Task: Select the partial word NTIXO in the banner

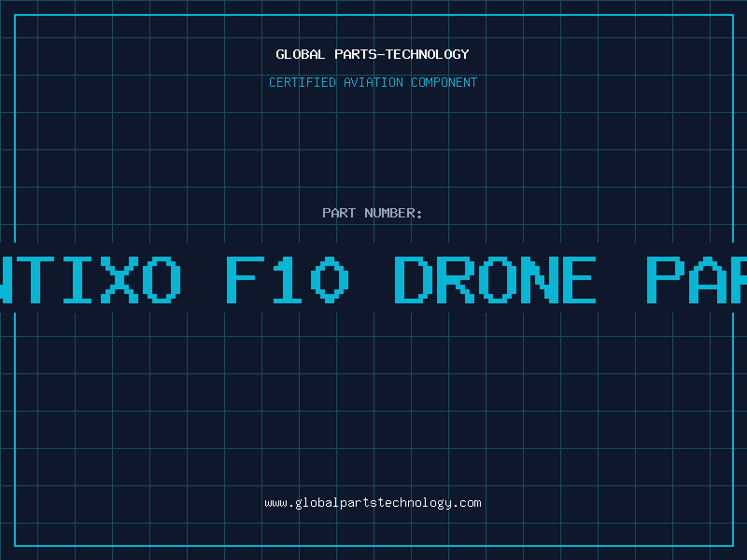Action: coord(91,280)
